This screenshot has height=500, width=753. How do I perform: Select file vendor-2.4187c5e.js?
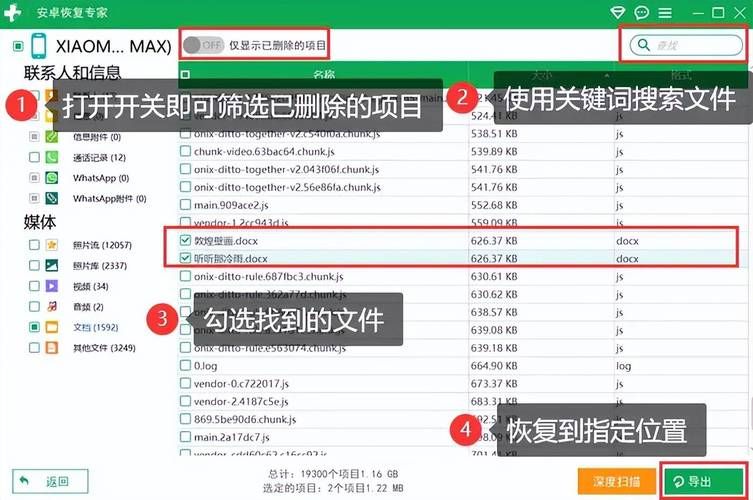click(241, 402)
